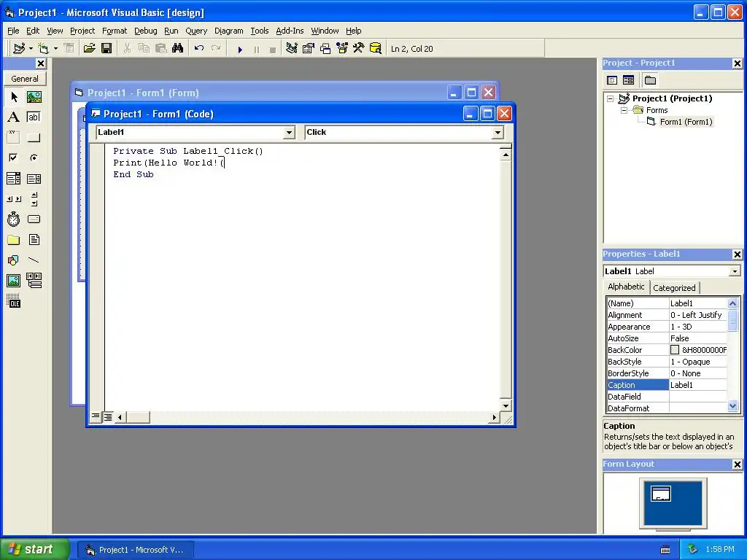Viewport: 747px width, 560px height.
Task: Select the HScrollBar control tool
Action: 14,199
